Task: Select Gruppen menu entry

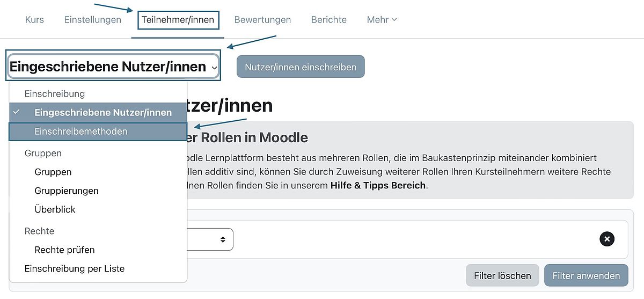Action: click(x=53, y=172)
